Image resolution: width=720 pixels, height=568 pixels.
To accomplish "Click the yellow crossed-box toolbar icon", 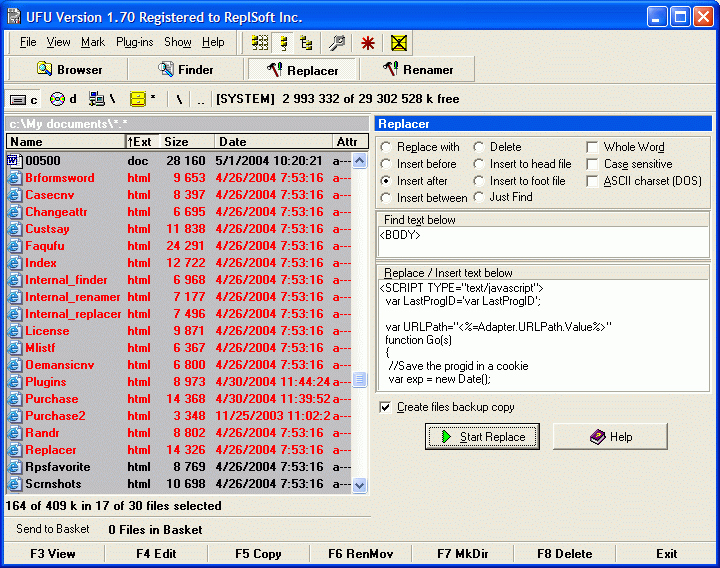I will (x=399, y=43).
